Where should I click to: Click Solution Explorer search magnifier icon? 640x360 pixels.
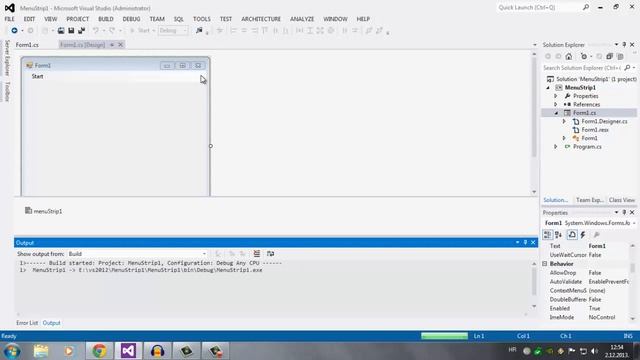[x=627, y=68]
